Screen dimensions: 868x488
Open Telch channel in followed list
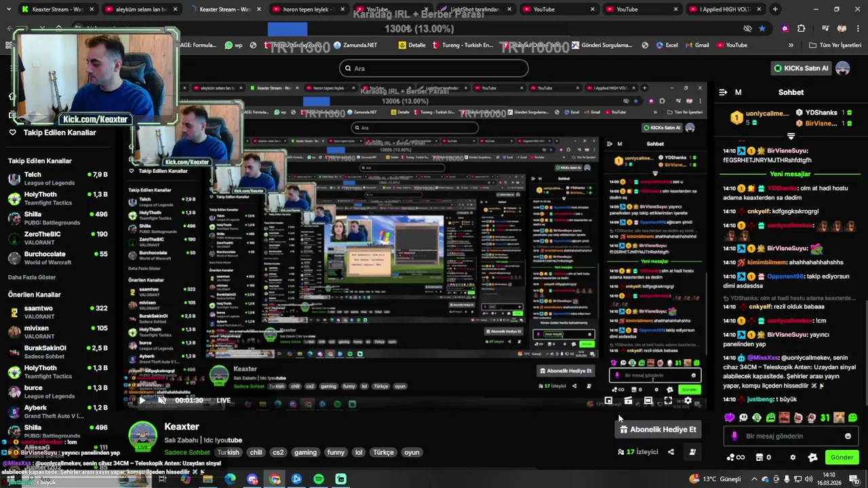tap(58, 179)
